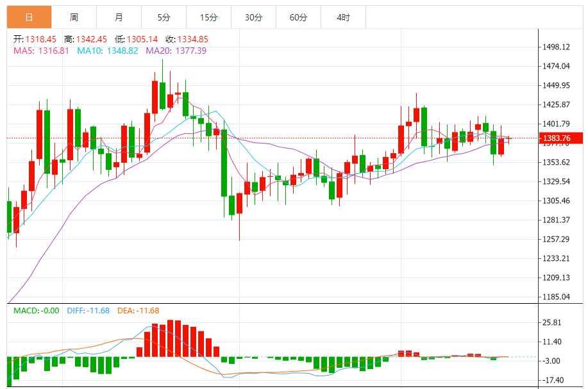The width and height of the screenshot is (588, 389).
Task: Click the DIFF: -11.68 value
Action: coord(88,311)
